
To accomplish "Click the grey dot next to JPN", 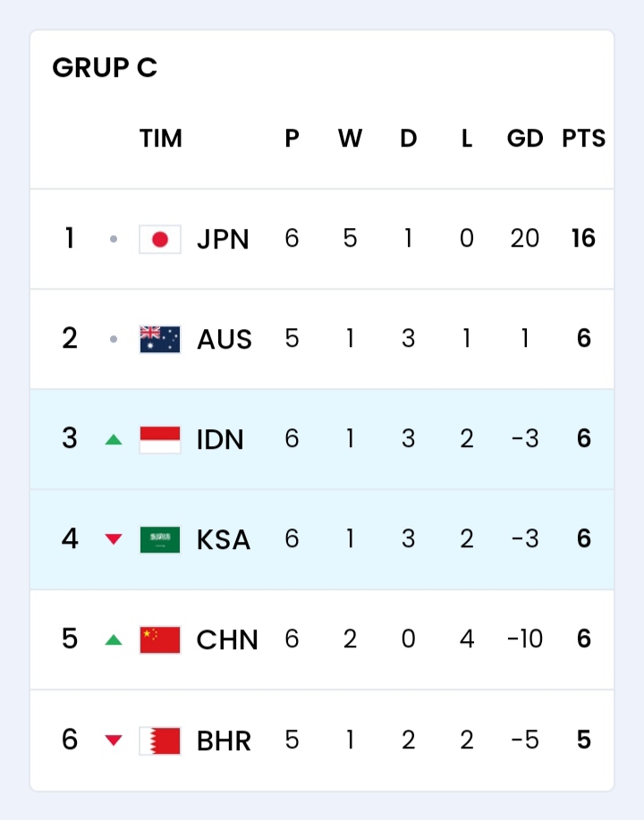I will (114, 239).
